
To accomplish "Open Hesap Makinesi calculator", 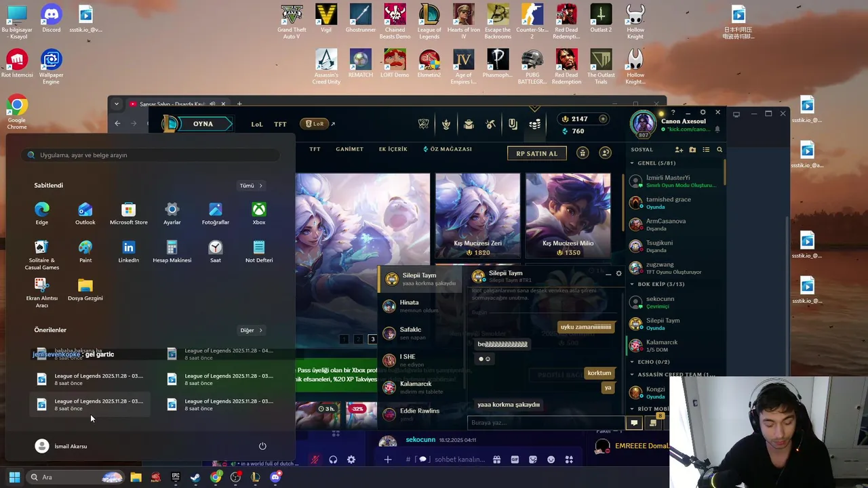I will 172,251.
